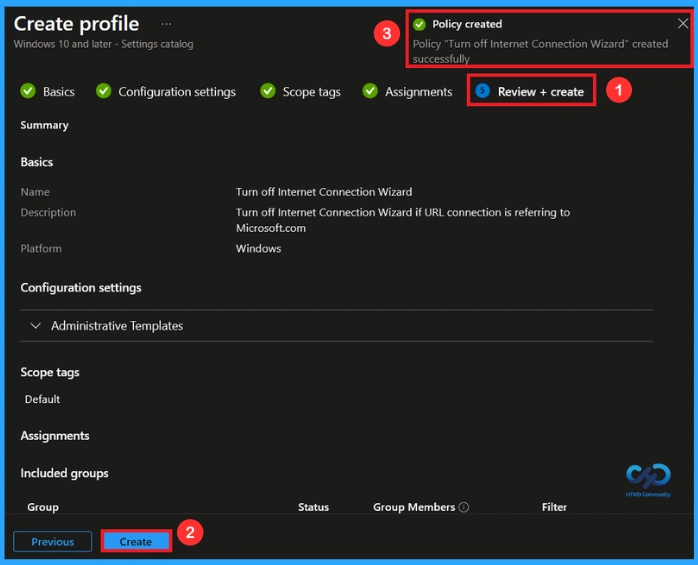Click the profile name 'Turn off Internet Connection Wizard'
The image size is (698, 565).
(324, 192)
